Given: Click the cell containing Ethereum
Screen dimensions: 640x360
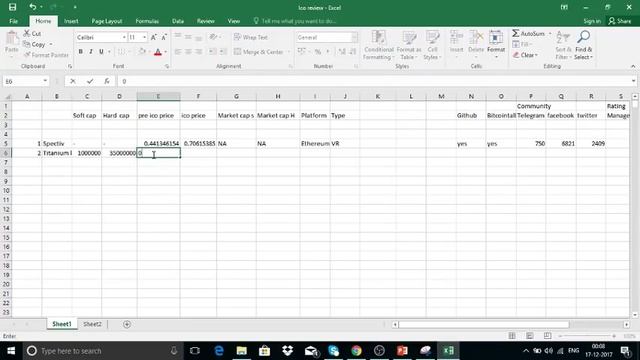Looking at the screenshot, I should pyautogui.click(x=315, y=144).
